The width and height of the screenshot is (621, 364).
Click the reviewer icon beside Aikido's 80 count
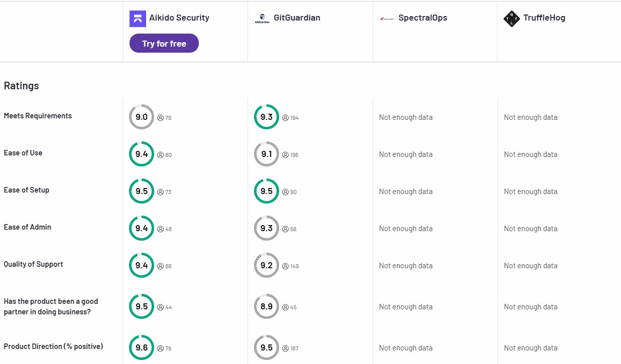pyautogui.click(x=161, y=155)
